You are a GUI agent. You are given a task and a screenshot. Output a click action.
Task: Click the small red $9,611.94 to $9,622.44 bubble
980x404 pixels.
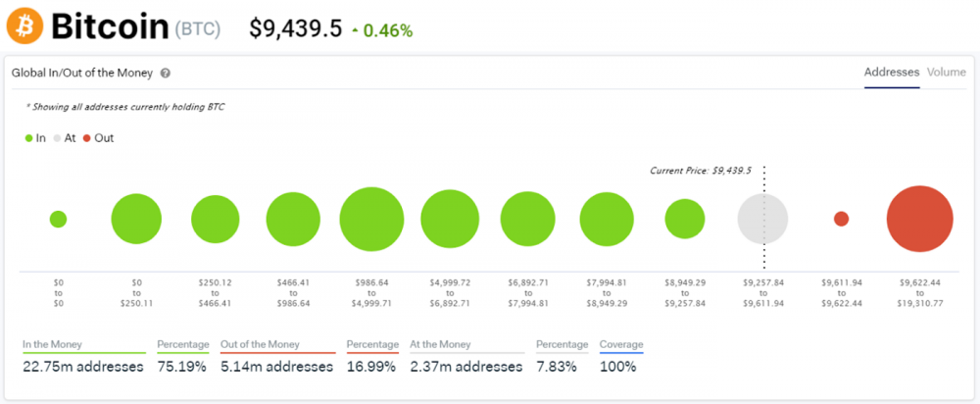coord(841,219)
